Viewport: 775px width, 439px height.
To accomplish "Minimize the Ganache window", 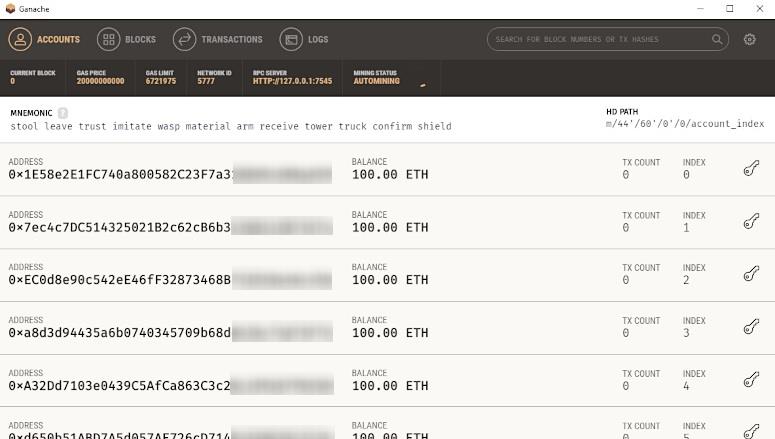I will [700, 8].
